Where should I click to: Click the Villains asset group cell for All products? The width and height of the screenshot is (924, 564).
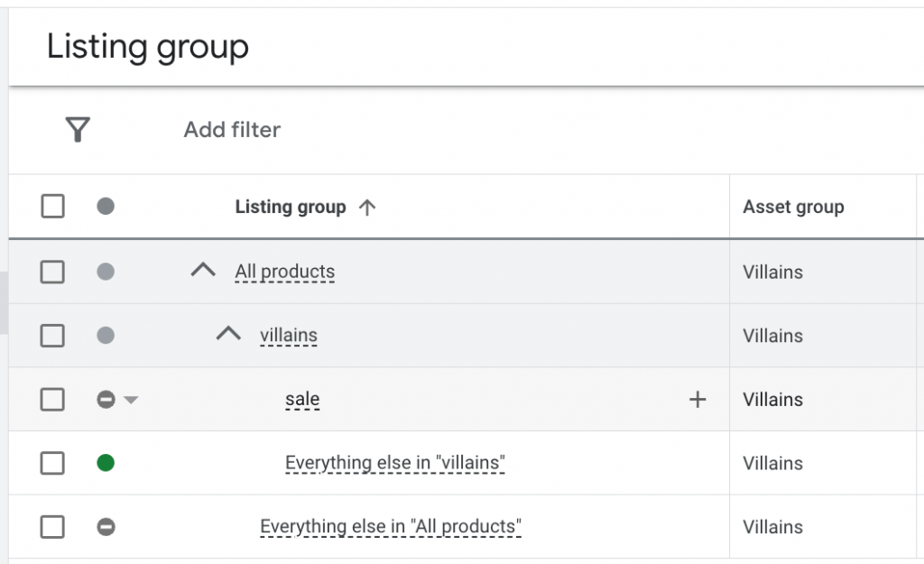coord(772,273)
